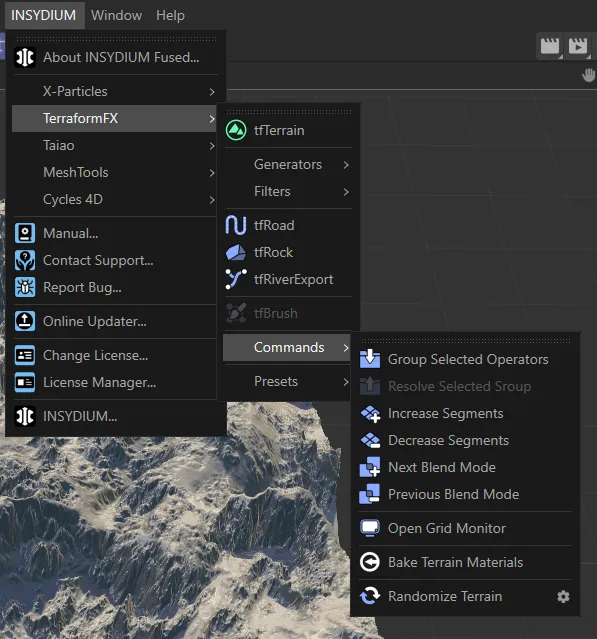Open Randomize Terrain settings gear
The image size is (597, 639).
[x=563, y=597]
